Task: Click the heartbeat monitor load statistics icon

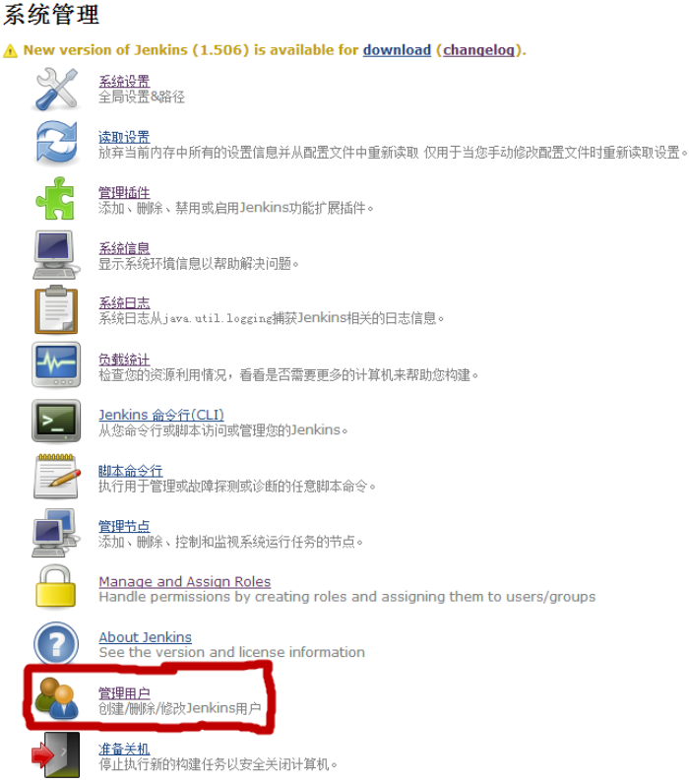Action: pyautogui.click(x=56, y=365)
